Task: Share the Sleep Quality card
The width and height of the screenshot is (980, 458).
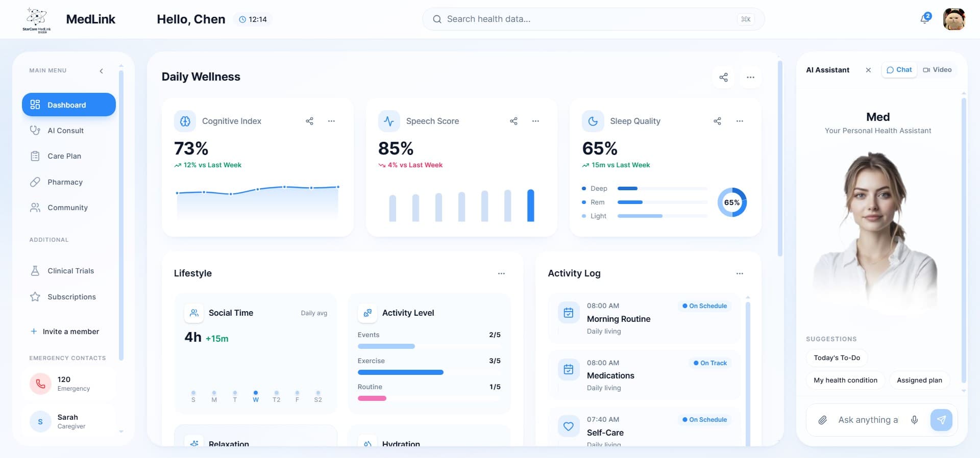Action: point(717,121)
